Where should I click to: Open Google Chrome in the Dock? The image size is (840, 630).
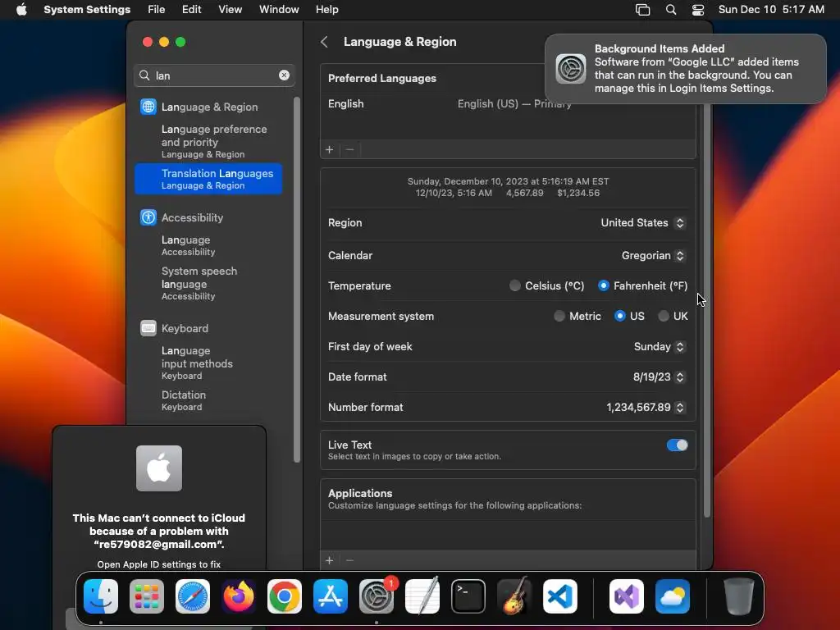pos(285,596)
